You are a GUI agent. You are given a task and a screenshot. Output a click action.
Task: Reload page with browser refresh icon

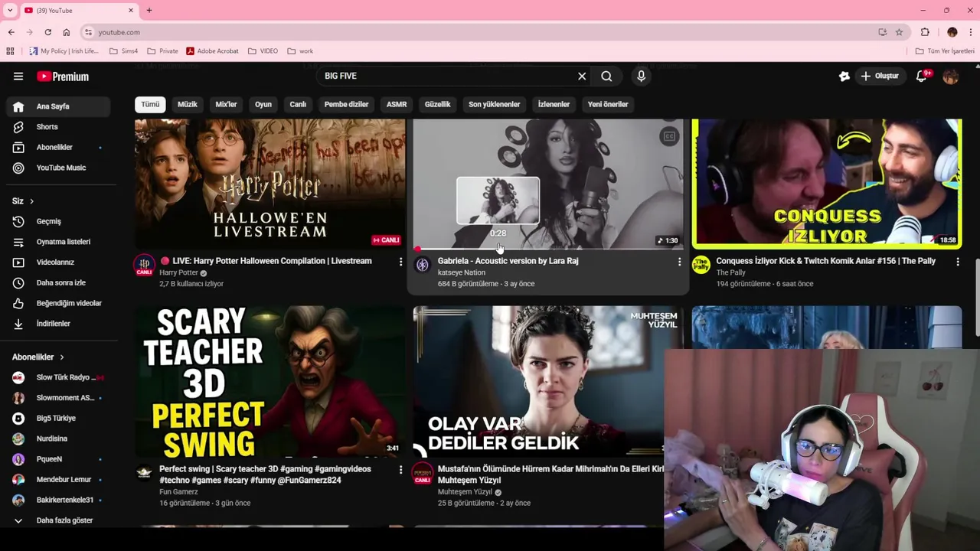pyautogui.click(x=47, y=32)
